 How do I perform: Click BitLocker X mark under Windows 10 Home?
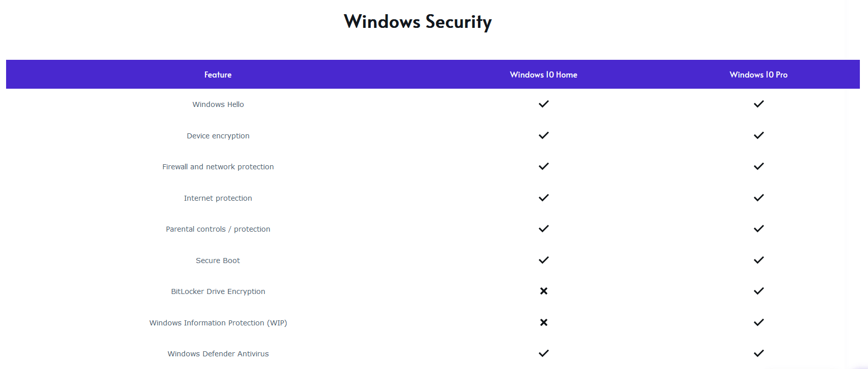tap(543, 291)
